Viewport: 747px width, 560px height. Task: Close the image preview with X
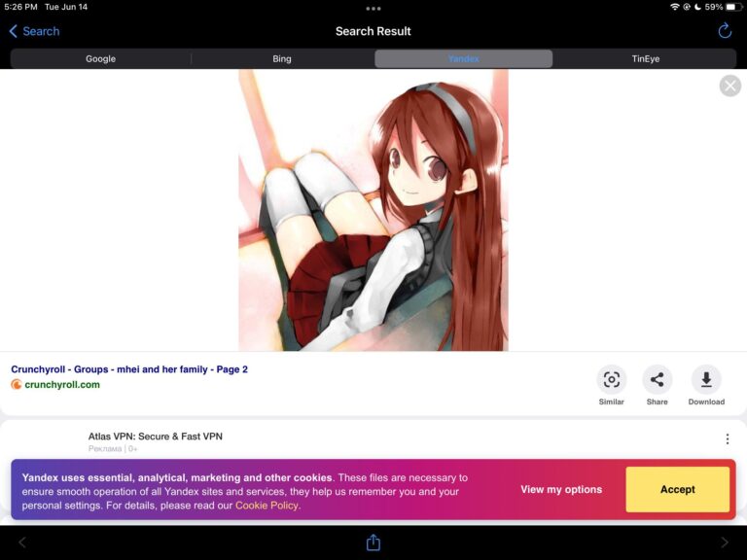[x=729, y=87]
